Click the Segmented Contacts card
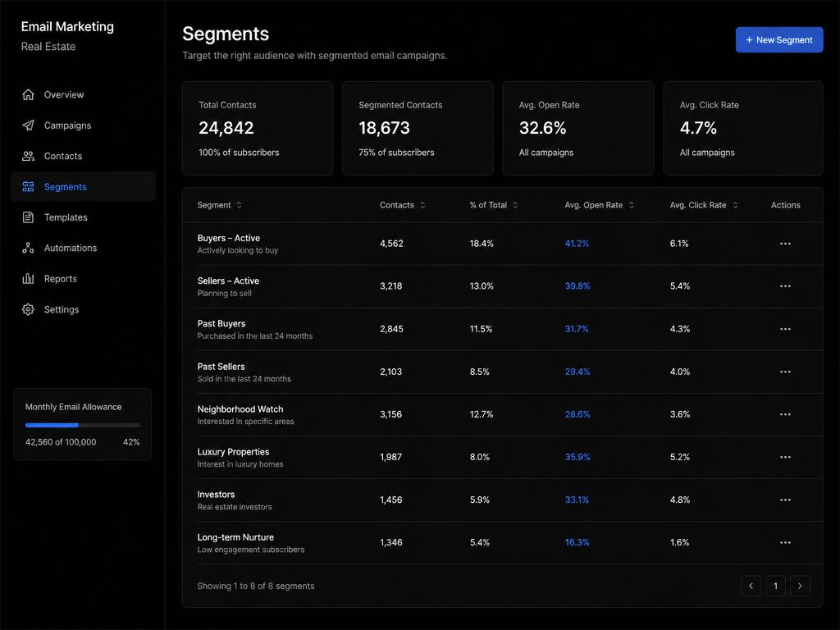Image resolution: width=840 pixels, height=630 pixels. point(418,128)
